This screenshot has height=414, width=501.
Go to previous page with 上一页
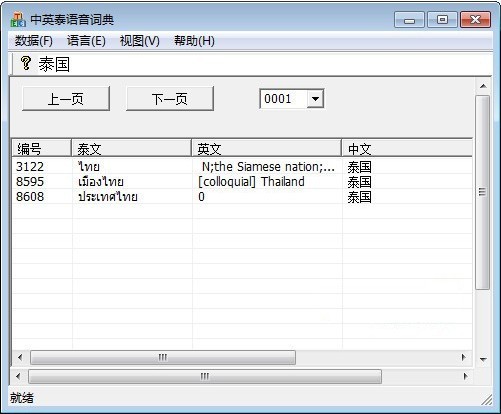(66, 99)
